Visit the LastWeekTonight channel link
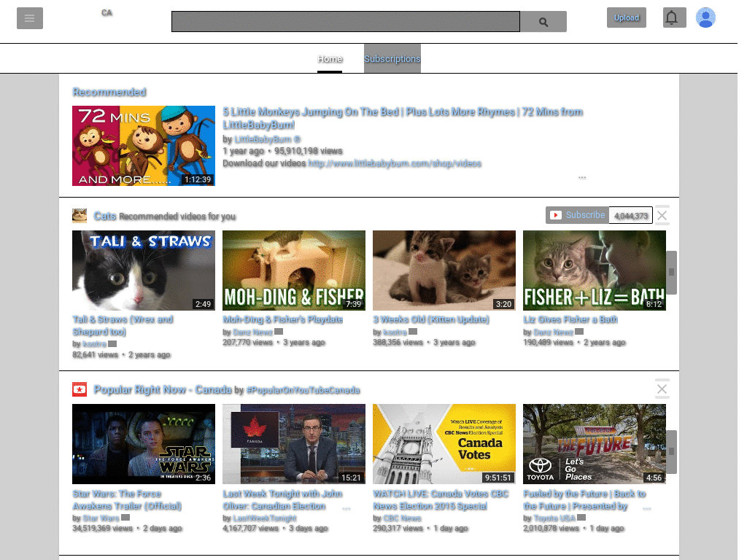 pos(265,518)
